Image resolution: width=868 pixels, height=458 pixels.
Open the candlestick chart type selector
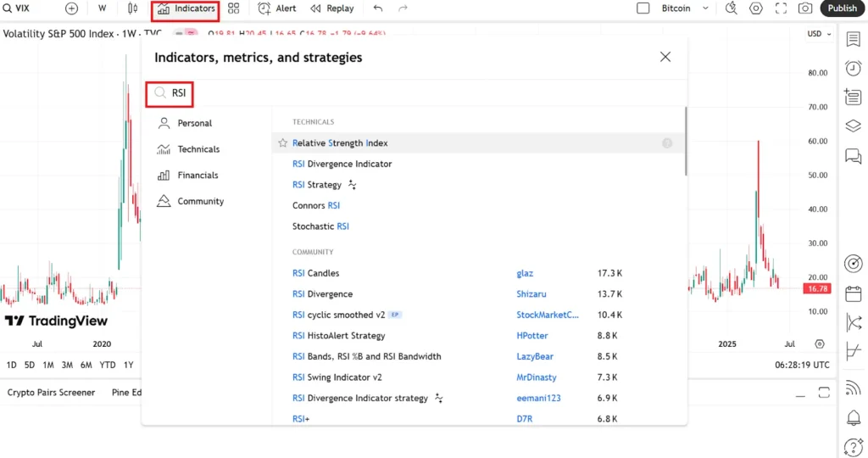tap(133, 8)
